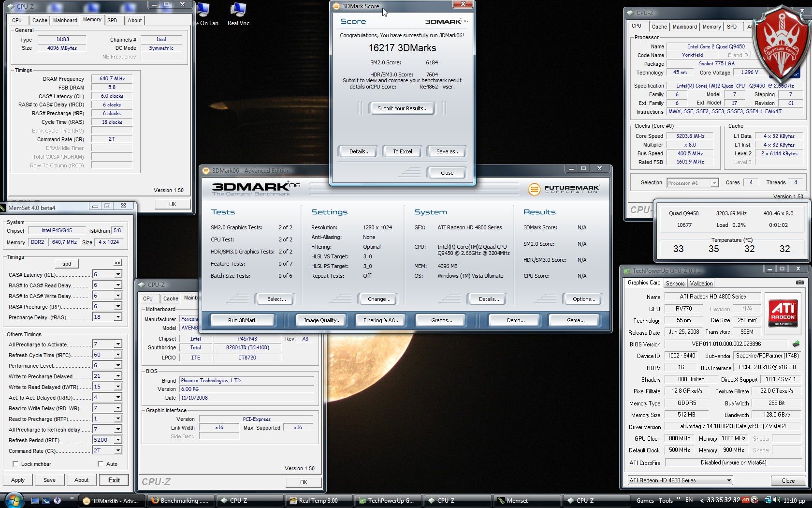
Task: Click the MemSet double-arrow expand button
Action: click(117, 263)
